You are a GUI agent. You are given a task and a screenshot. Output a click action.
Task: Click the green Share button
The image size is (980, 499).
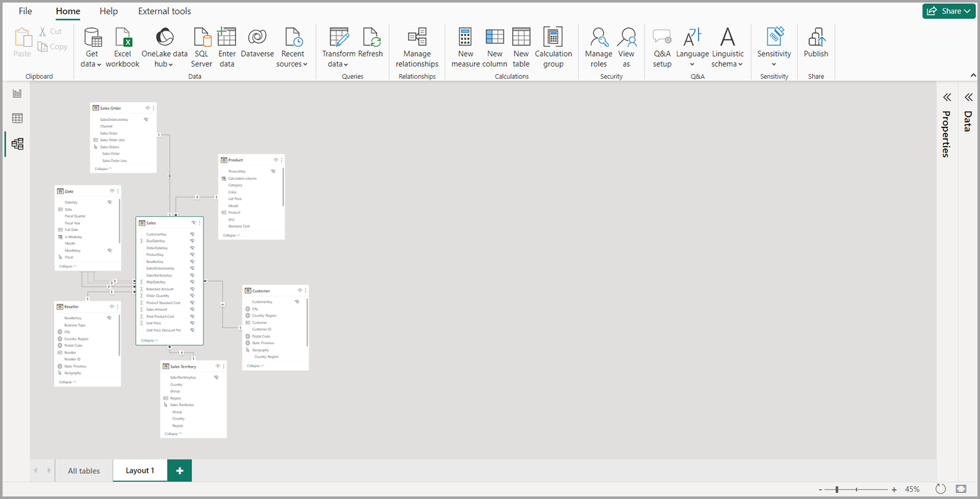click(x=949, y=11)
